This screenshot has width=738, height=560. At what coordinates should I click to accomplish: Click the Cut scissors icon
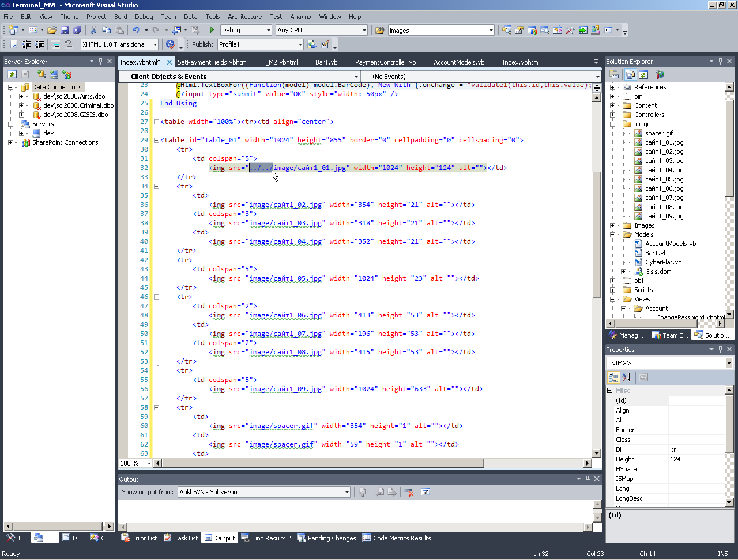(x=93, y=30)
